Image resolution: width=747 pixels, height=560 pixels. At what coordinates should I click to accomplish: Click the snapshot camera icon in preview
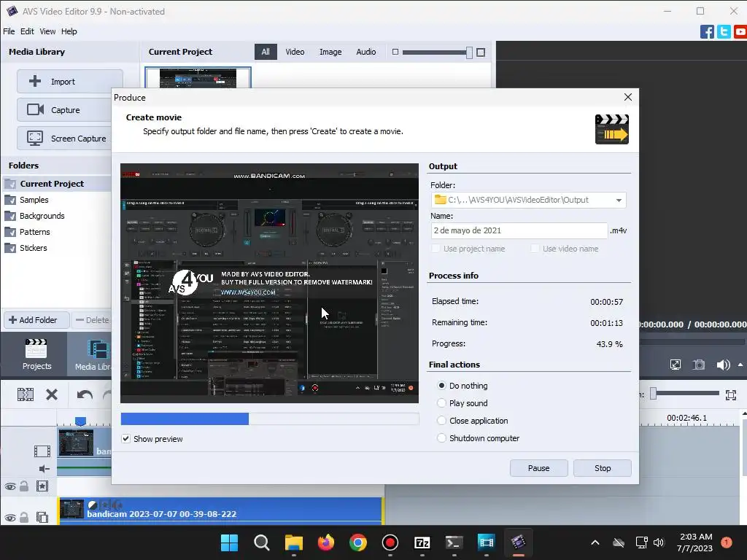click(698, 365)
